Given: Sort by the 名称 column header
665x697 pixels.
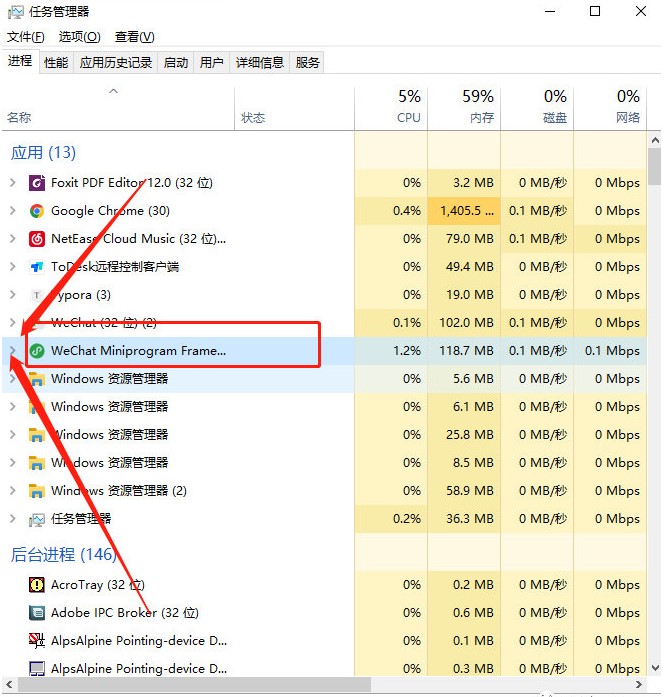Looking at the screenshot, I should click(118, 109).
